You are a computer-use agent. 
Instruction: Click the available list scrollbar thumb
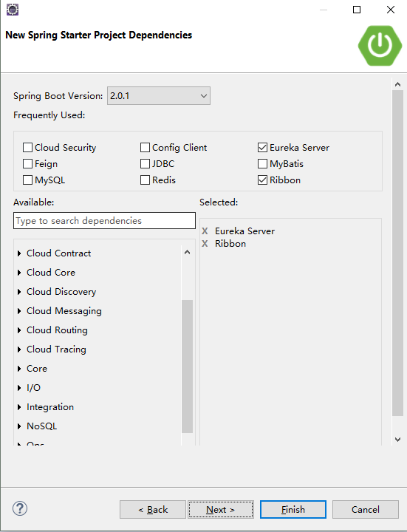(x=187, y=366)
